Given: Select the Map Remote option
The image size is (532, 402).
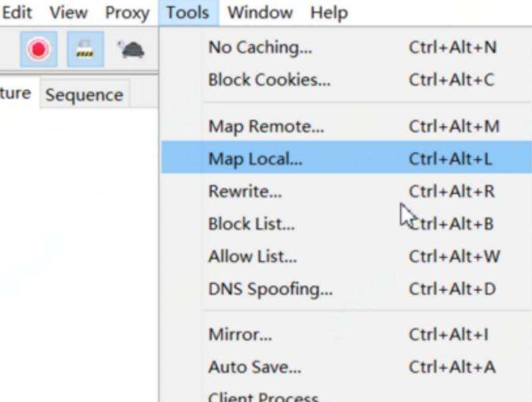Looking at the screenshot, I should [266, 126].
